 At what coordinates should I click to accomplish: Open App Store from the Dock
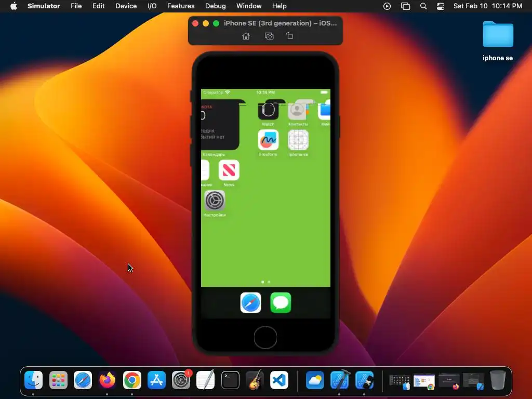[156, 380]
